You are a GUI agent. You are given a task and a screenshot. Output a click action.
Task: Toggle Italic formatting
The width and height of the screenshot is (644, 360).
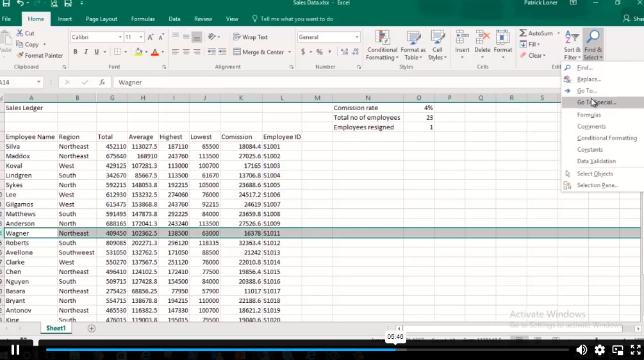click(86, 52)
